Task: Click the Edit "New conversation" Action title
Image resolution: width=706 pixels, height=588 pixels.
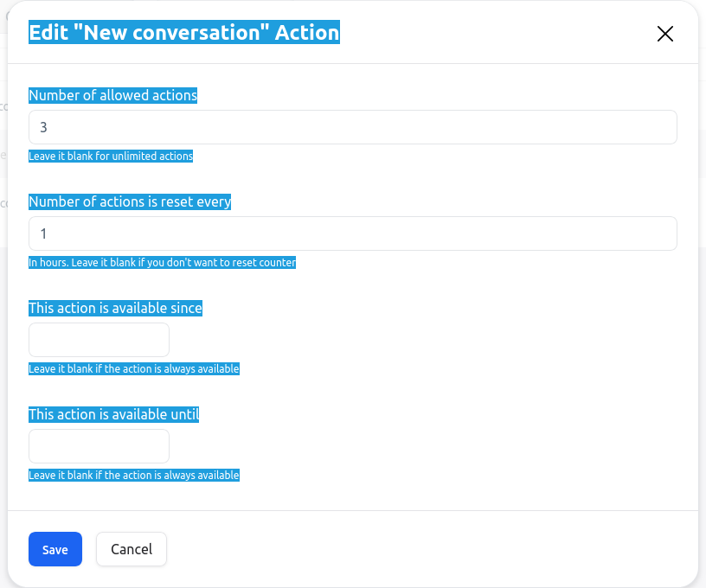Action: tap(184, 33)
